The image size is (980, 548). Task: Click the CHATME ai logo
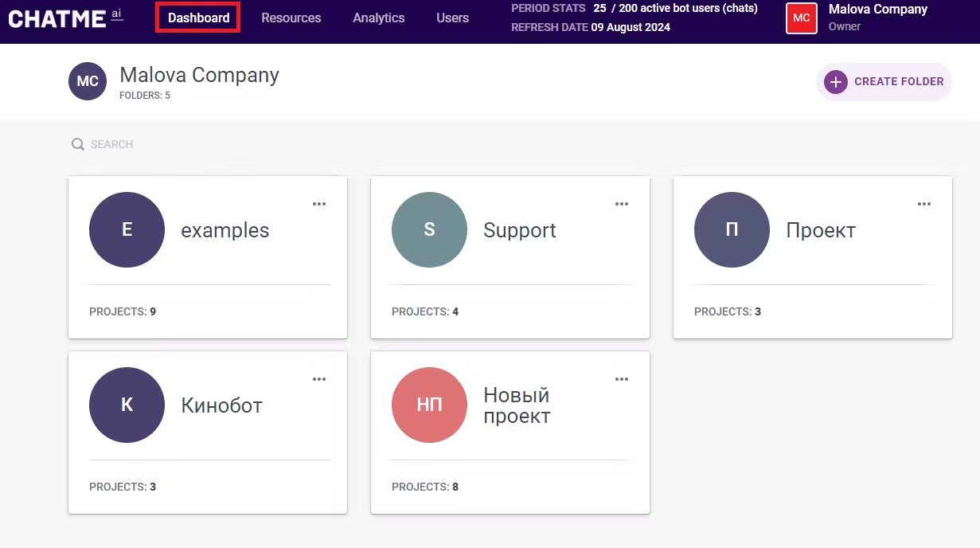tap(65, 18)
